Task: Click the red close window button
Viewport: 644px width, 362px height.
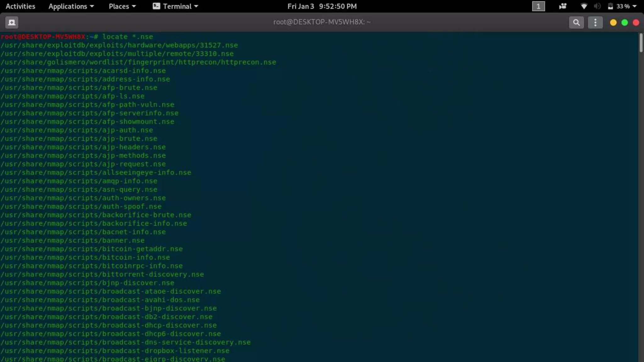Action: 636,23
